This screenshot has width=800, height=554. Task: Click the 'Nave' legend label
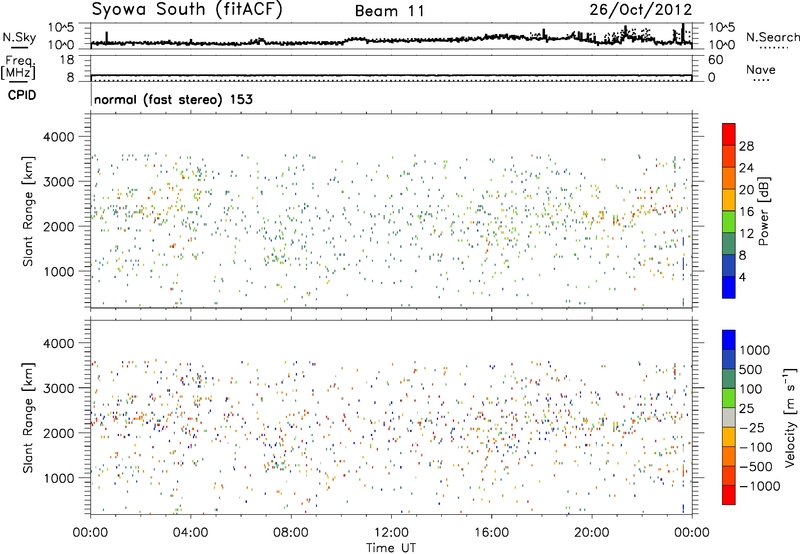point(760,69)
